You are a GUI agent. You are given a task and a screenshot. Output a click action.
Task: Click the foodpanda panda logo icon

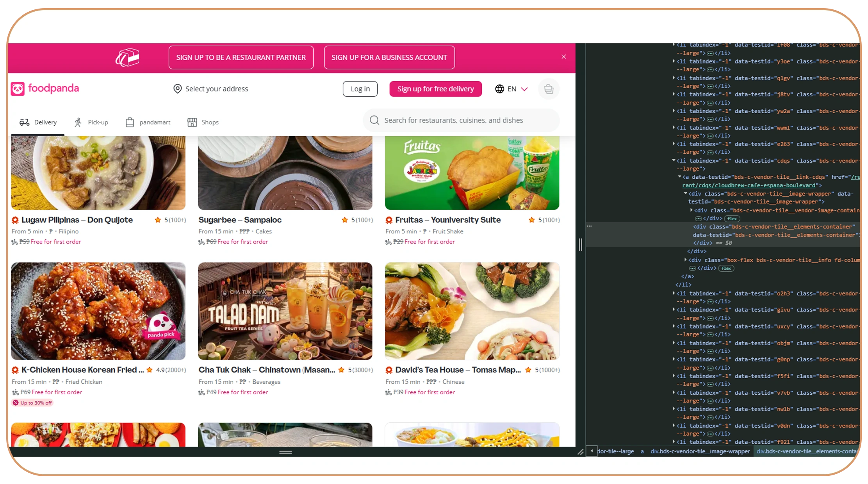pos(18,89)
